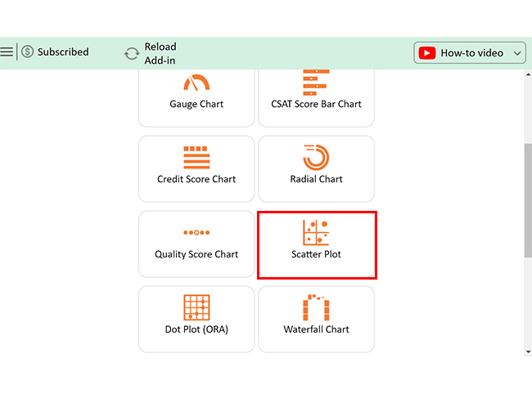Click the scrollbar up arrow
The height and width of the screenshot is (394, 532).
pos(528,74)
